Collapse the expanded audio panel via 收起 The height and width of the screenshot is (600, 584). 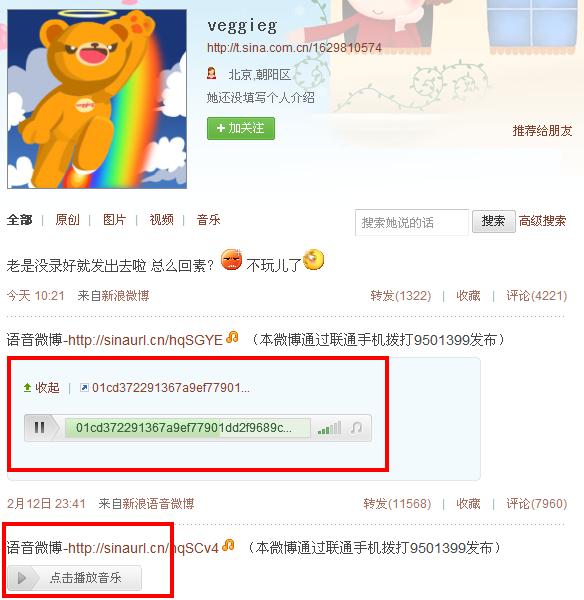42,388
